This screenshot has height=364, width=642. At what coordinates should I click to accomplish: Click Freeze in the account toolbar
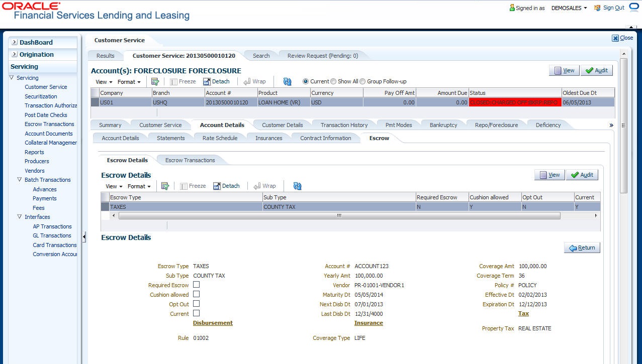182,81
